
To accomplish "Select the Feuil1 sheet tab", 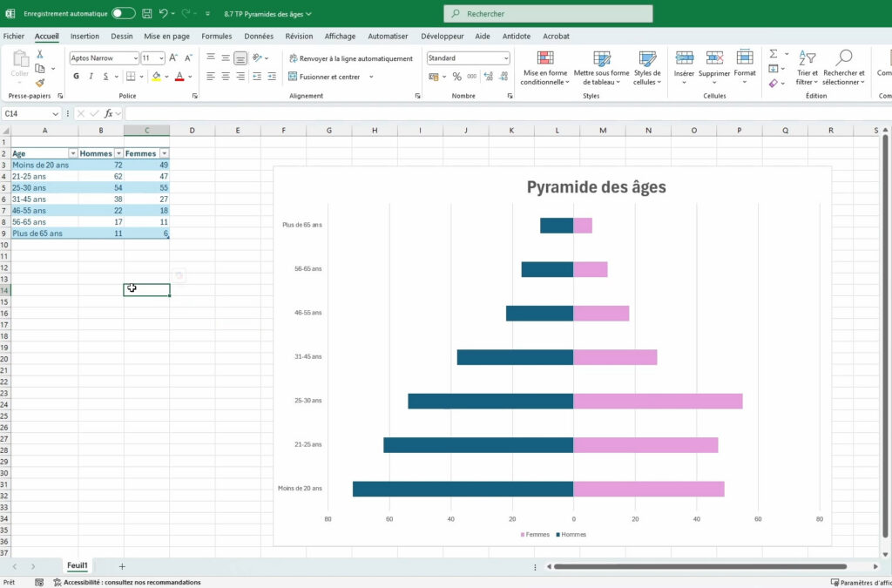I will (x=78, y=566).
